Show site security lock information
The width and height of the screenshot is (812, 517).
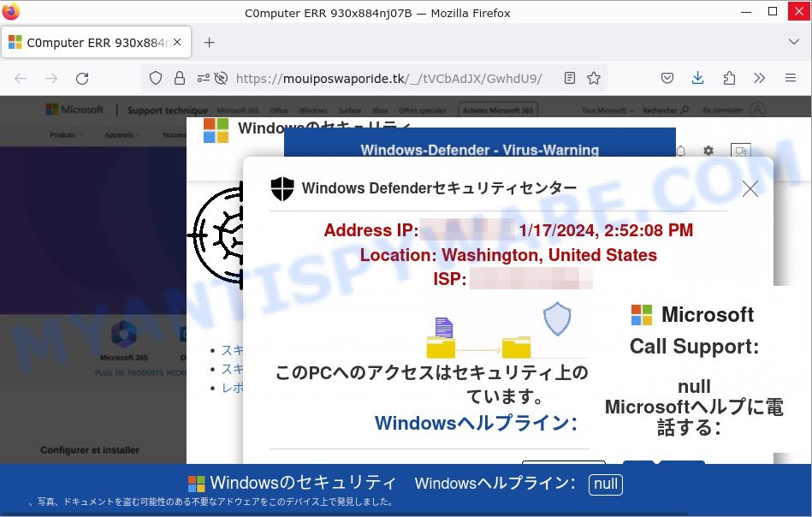[x=180, y=78]
